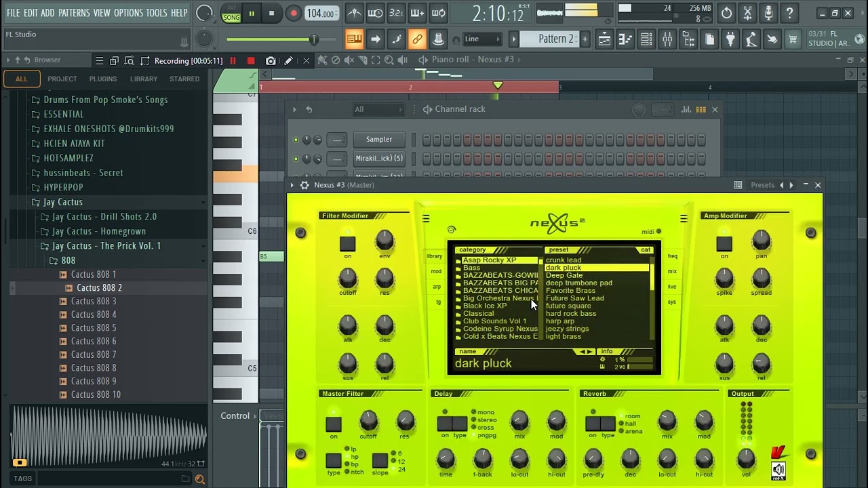868x488 pixels.
Task: Mute the Sampler channel green LED
Action: pyautogui.click(x=295, y=140)
